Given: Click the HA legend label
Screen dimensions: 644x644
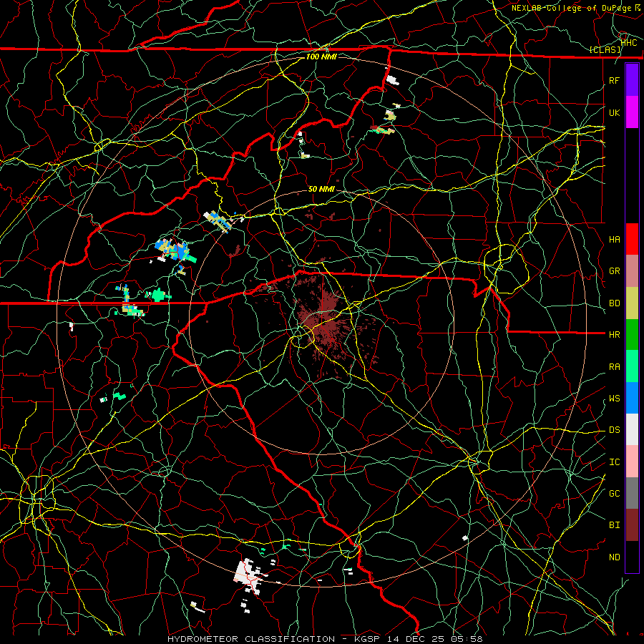Looking at the screenshot, I should tap(615, 239).
